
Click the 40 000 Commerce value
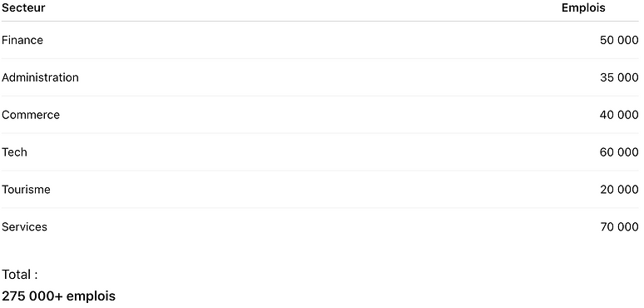click(619, 115)
